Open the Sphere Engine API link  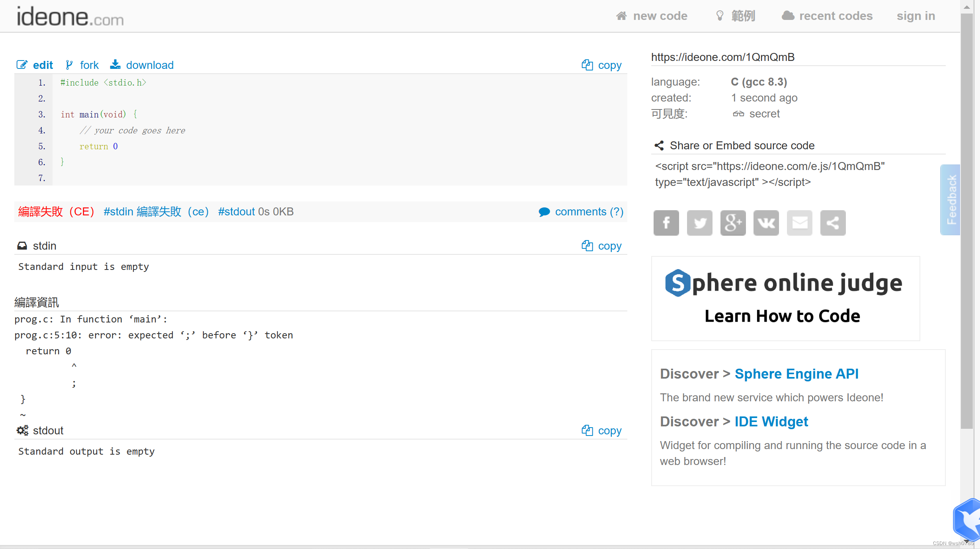(x=796, y=374)
